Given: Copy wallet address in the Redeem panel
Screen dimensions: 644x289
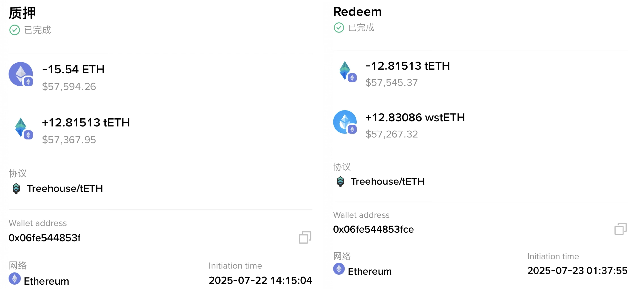Looking at the screenshot, I should (x=621, y=229).
